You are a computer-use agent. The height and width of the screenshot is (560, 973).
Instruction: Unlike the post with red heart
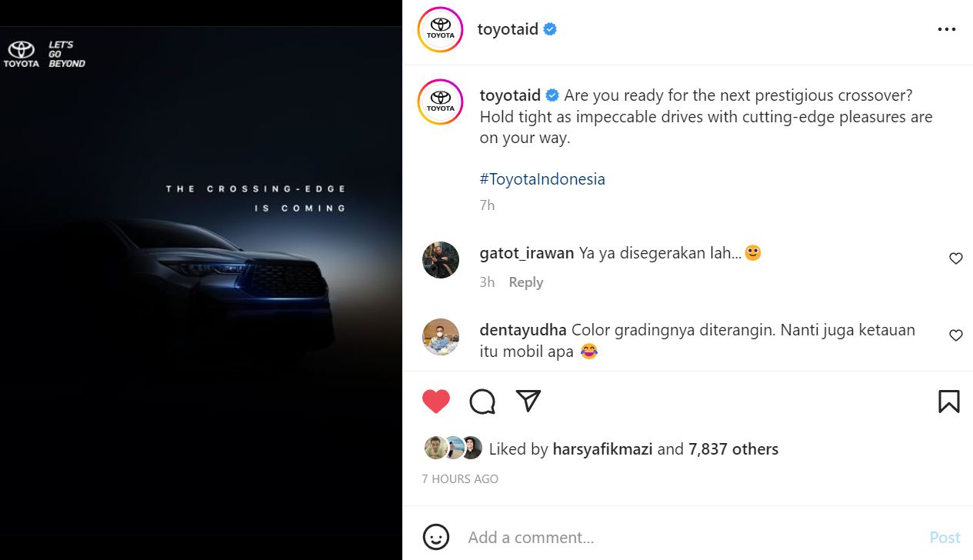coord(436,402)
